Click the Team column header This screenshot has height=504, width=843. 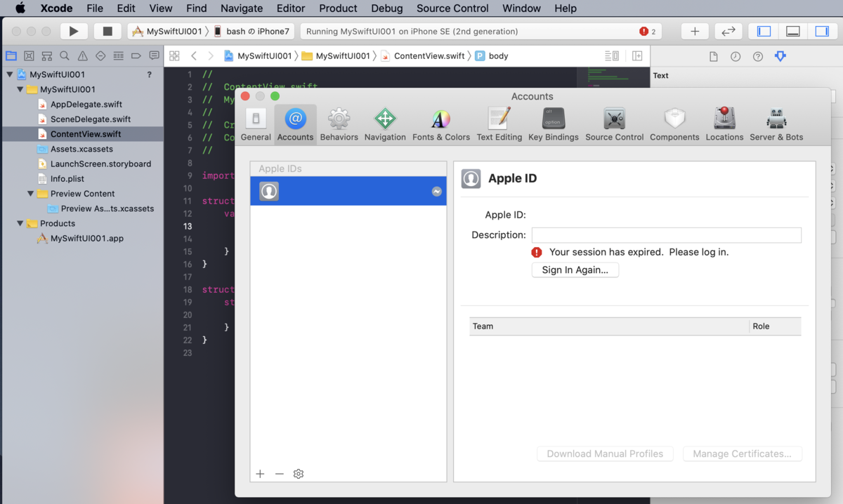click(609, 326)
